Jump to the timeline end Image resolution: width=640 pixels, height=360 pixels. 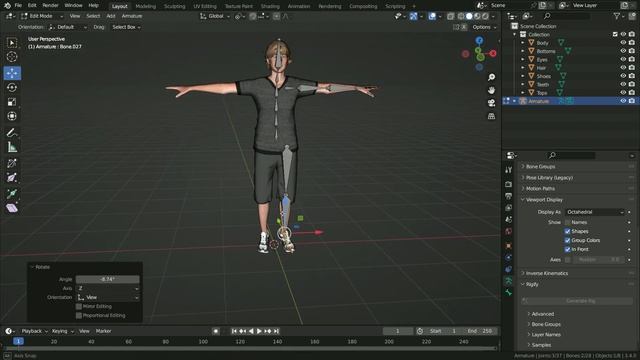tap(276, 331)
